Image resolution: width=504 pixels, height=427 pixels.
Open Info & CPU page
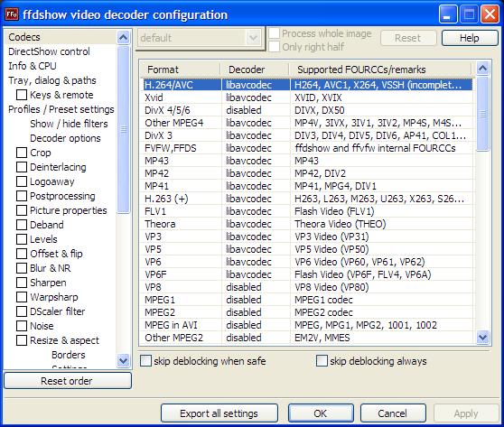tap(33, 66)
